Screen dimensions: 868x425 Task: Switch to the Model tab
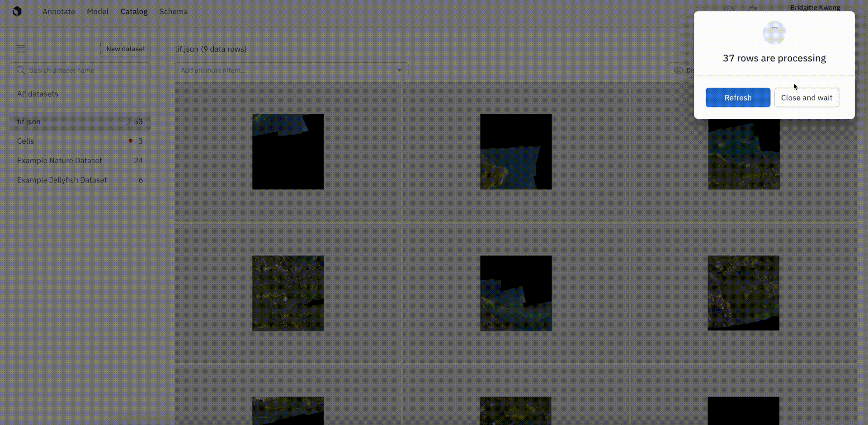click(x=98, y=11)
